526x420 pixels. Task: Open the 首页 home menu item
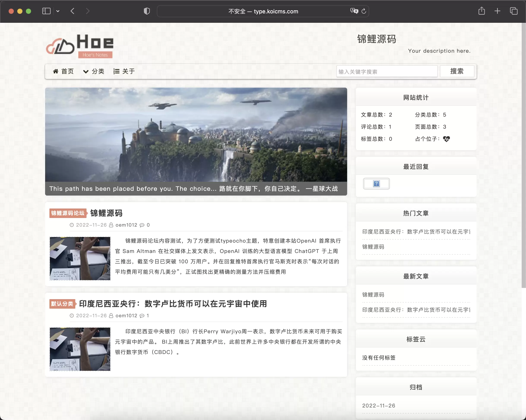(x=63, y=71)
